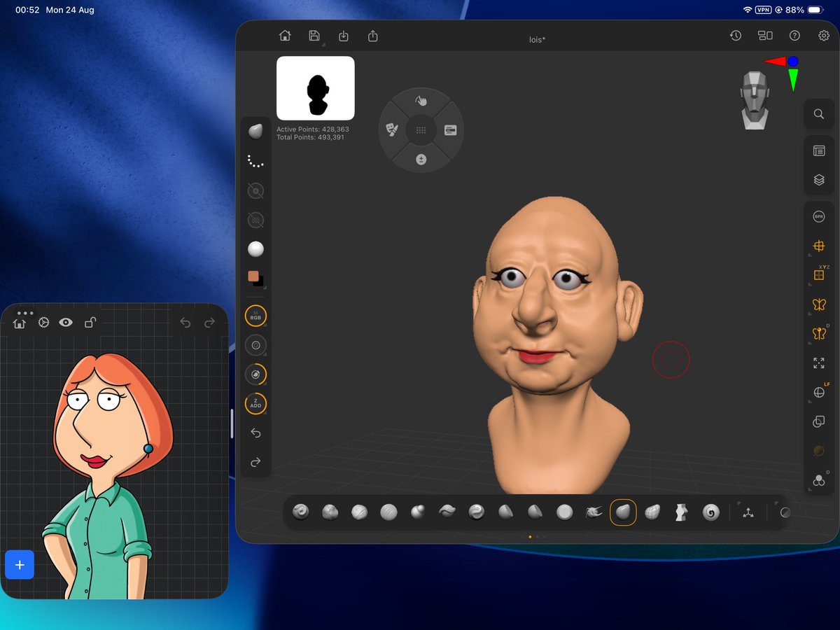Tap the red cone on axis gizmo

[x=775, y=62]
